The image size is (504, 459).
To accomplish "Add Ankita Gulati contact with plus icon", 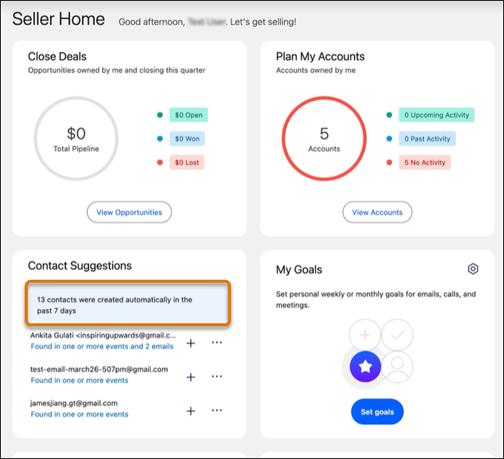I will click(x=191, y=343).
